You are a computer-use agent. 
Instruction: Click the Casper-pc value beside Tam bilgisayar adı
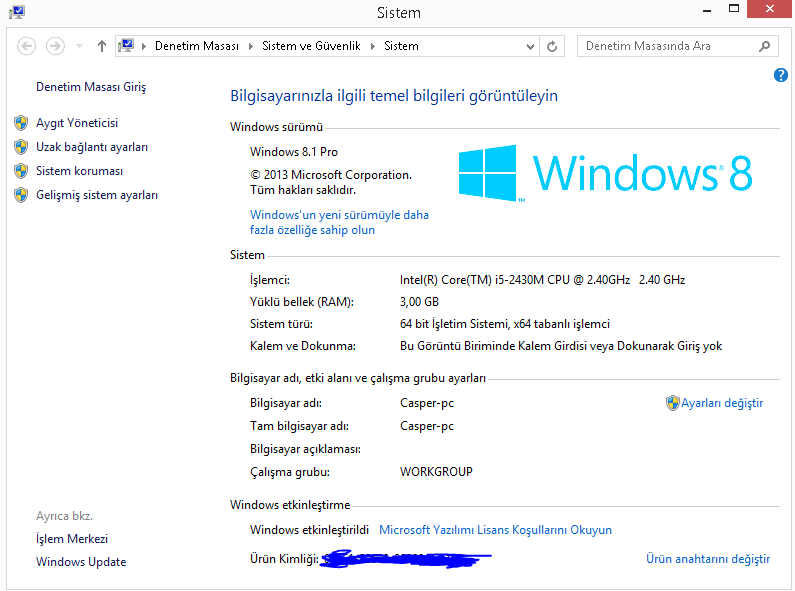tap(426, 426)
